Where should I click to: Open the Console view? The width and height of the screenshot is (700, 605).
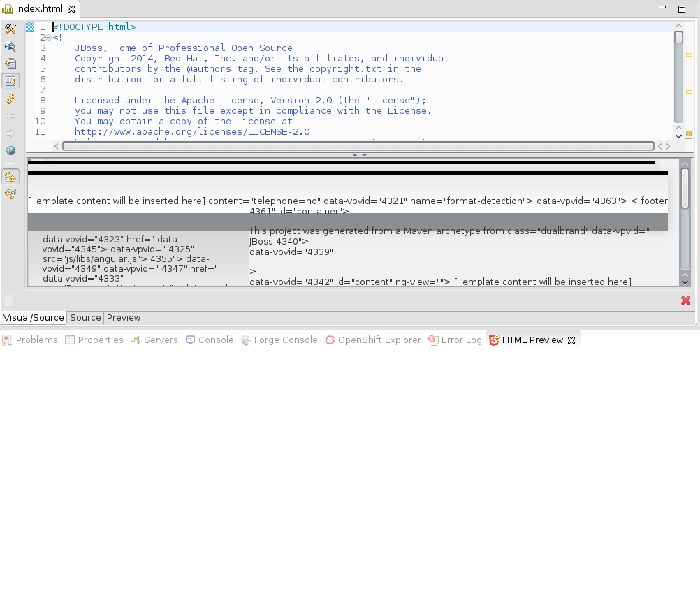point(210,340)
